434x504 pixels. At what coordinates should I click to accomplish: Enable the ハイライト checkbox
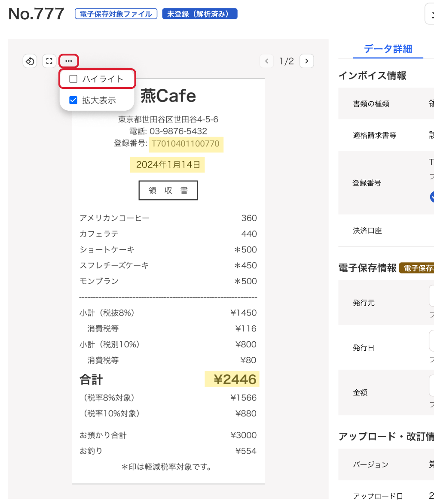coord(73,79)
